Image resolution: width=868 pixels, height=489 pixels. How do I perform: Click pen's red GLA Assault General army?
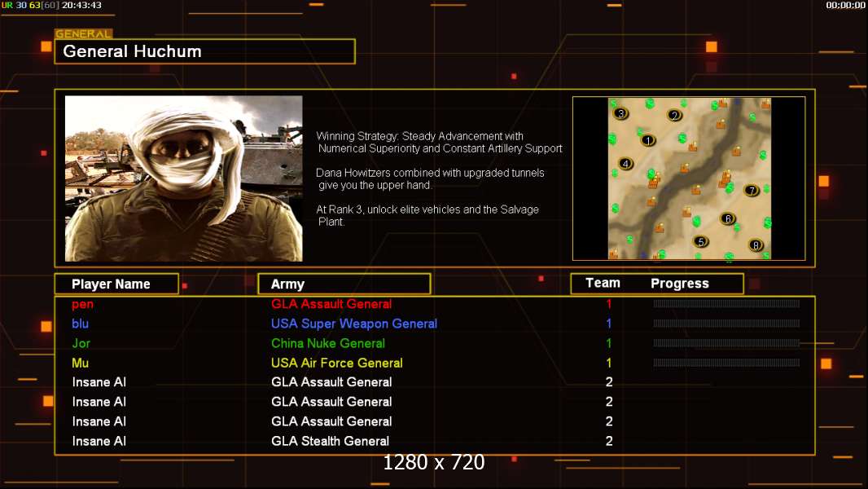click(x=331, y=304)
